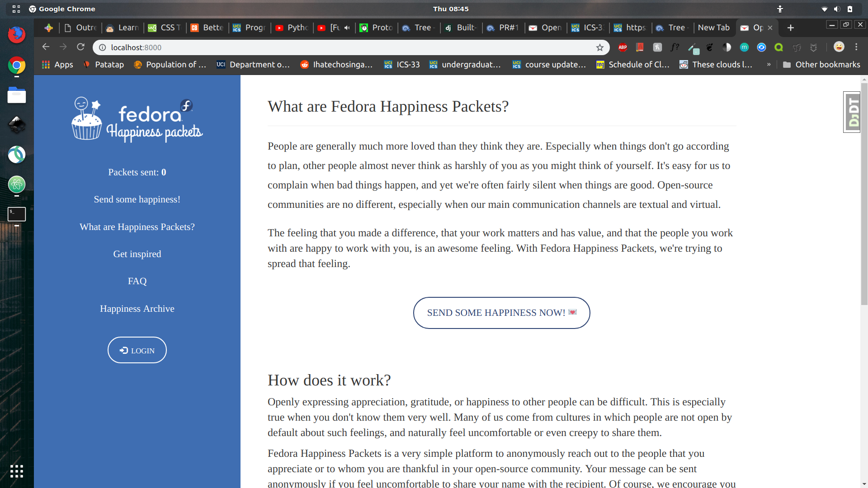868x488 pixels.
Task: Open the Adblock Plus extension
Action: tap(623, 47)
